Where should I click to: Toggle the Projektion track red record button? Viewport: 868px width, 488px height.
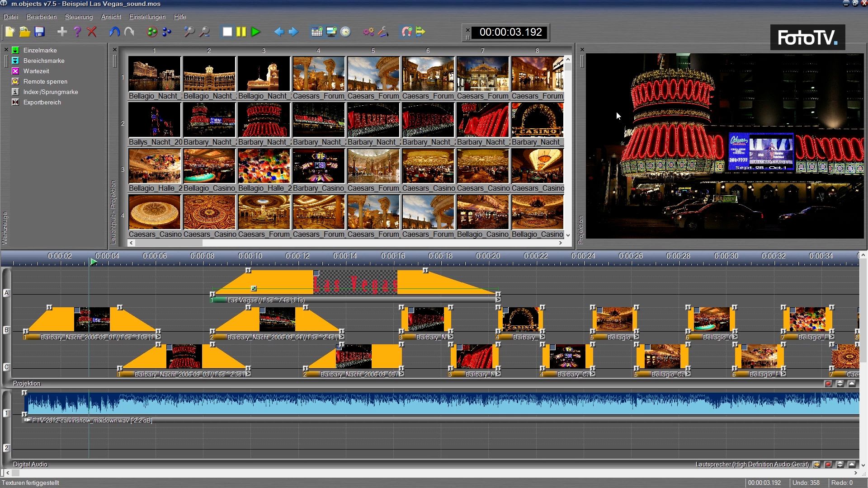click(828, 384)
